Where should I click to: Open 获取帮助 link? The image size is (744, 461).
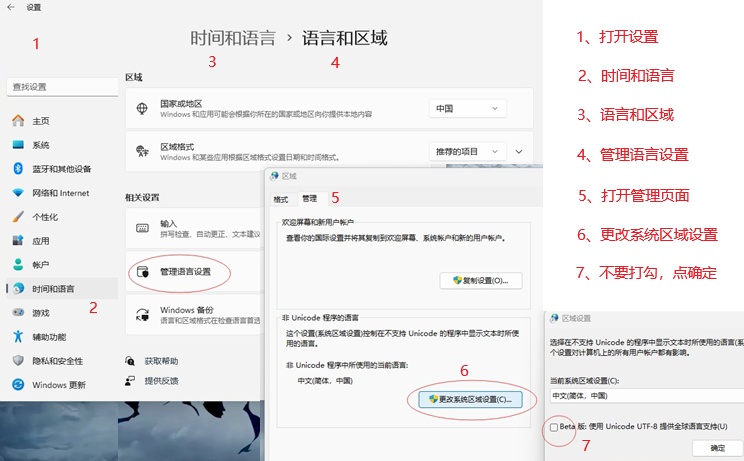coord(161,361)
